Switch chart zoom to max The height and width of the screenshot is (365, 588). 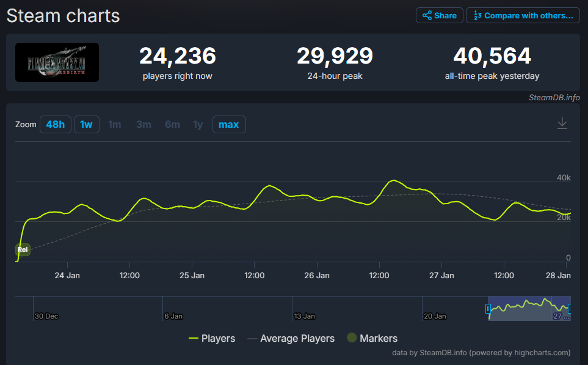tap(229, 124)
